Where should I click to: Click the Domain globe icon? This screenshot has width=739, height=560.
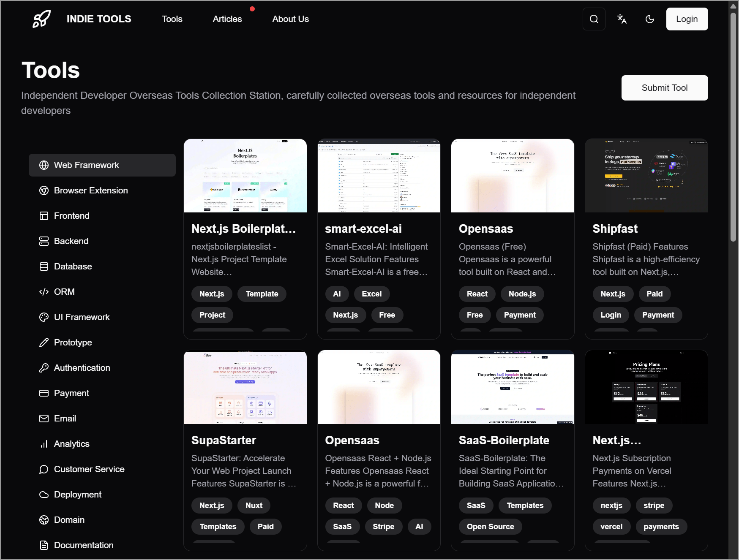click(x=44, y=520)
